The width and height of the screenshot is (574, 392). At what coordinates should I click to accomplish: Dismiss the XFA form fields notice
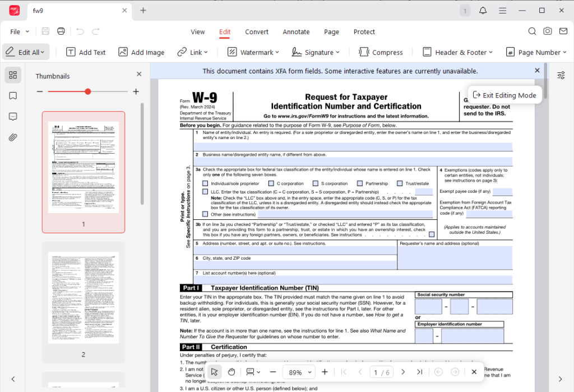pos(537,70)
